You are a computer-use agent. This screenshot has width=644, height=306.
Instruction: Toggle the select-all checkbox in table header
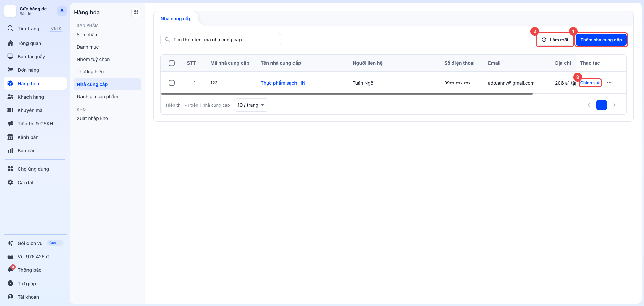point(172,63)
